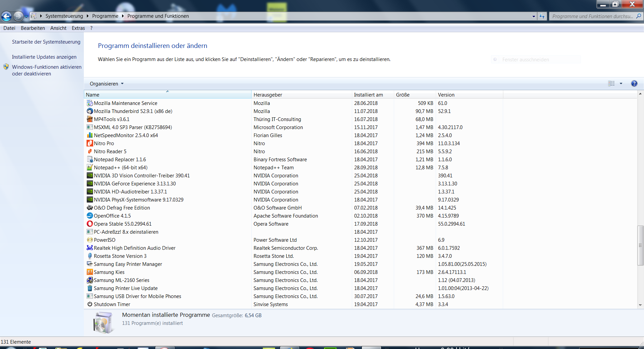Click the Samsung Kies orange icon

coord(90,272)
